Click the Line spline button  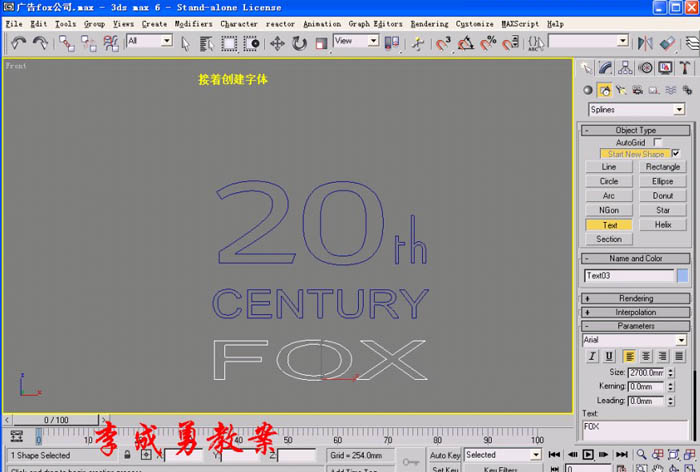coord(609,167)
